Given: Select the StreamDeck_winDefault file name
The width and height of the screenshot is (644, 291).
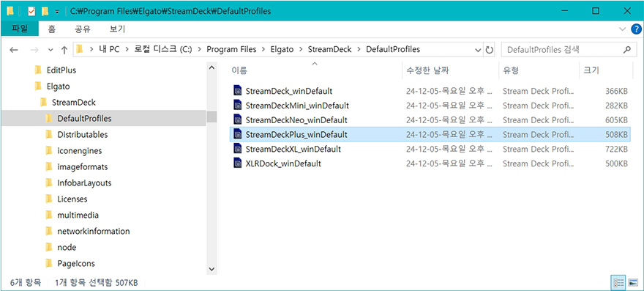Looking at the screenshot, I should coord(289,91).
